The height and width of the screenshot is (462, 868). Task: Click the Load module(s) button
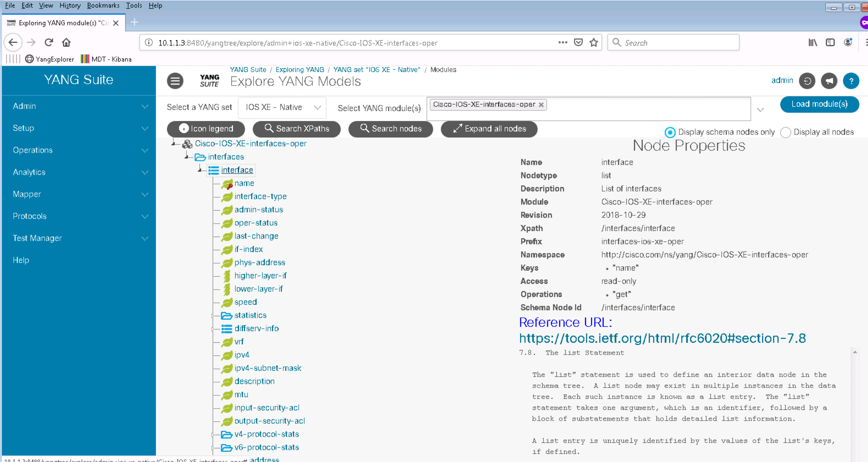pyautogui.click(x=819, y=104)
